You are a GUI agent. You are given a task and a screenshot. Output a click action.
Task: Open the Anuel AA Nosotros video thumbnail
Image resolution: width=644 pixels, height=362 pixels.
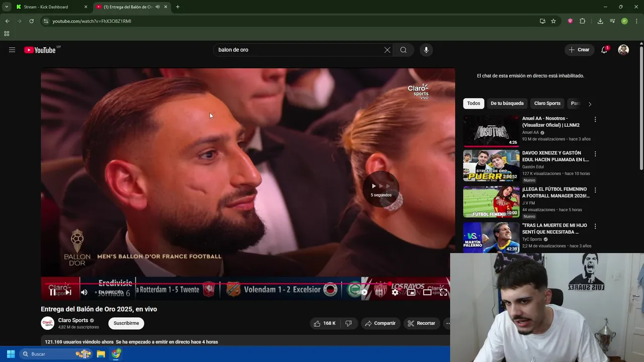[x=491, y=131]
